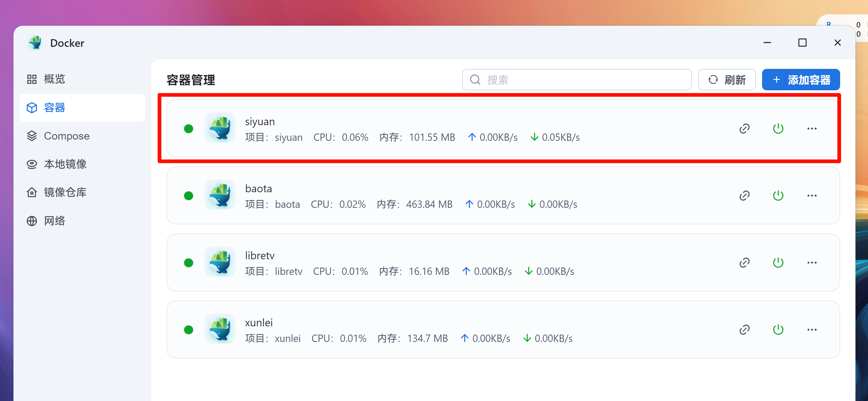Open link icon for xunlei container
The width and height of the screenshot is (868, 401).
(744, 330)
